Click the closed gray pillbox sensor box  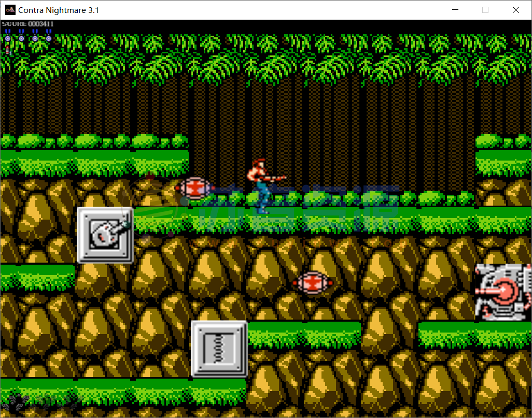tap(219, 349)
